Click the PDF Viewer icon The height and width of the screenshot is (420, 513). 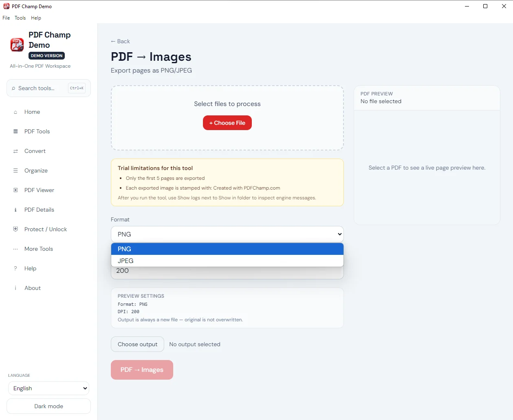coord(15,190)
